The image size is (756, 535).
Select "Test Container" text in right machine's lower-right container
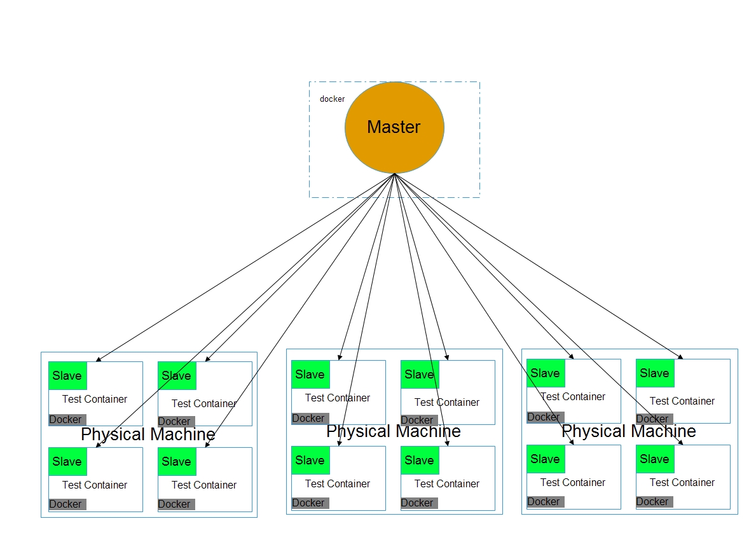pyautogui.click(x=682, y=482)
